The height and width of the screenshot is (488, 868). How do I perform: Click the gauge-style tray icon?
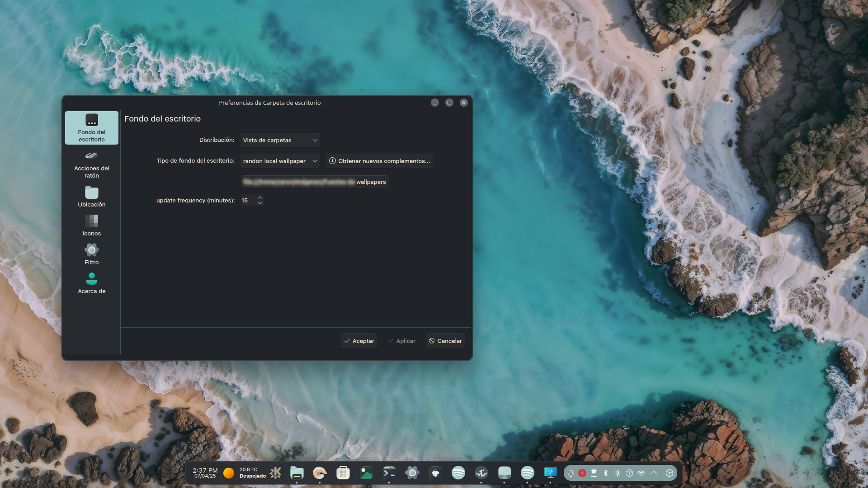pos(629,473)
